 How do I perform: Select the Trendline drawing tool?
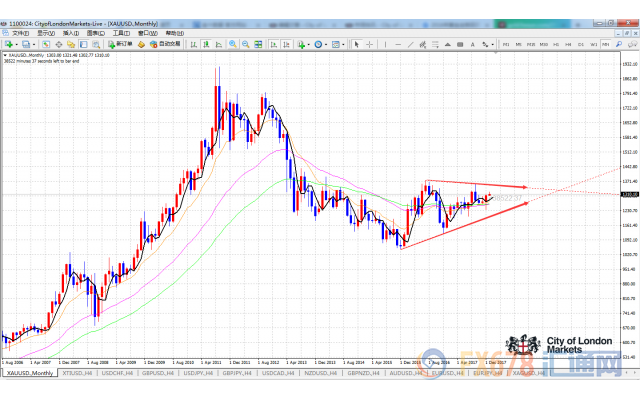pos(410,44)
